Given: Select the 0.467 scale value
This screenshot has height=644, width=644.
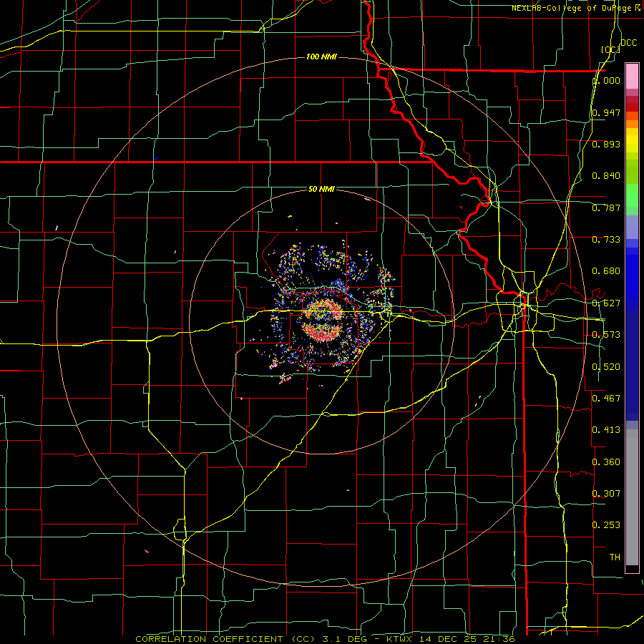Looking at the screenshot, I should (x=606, y=399).
